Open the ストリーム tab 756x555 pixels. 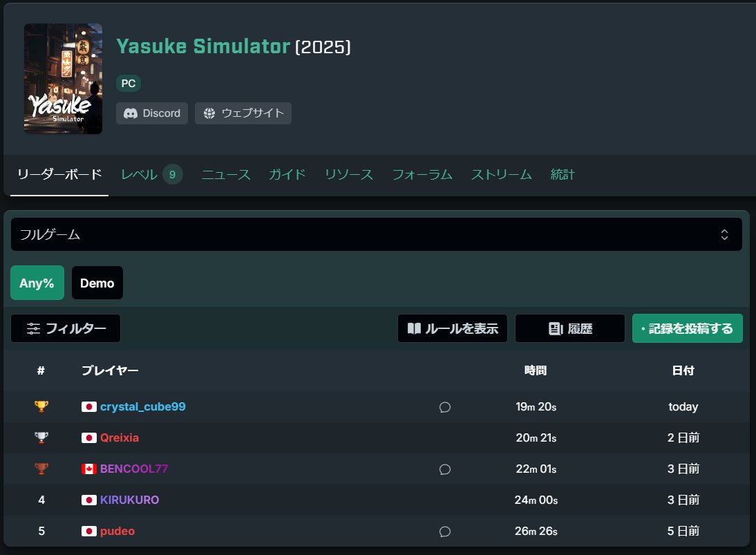coord(502,174)
